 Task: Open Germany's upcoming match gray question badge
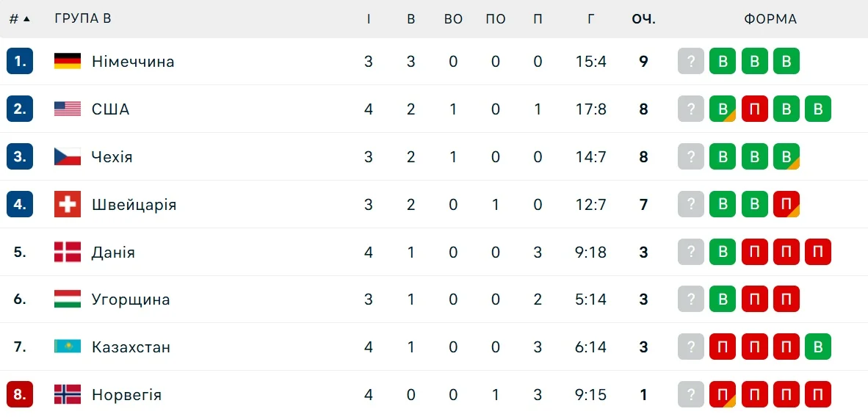point(691,62)
